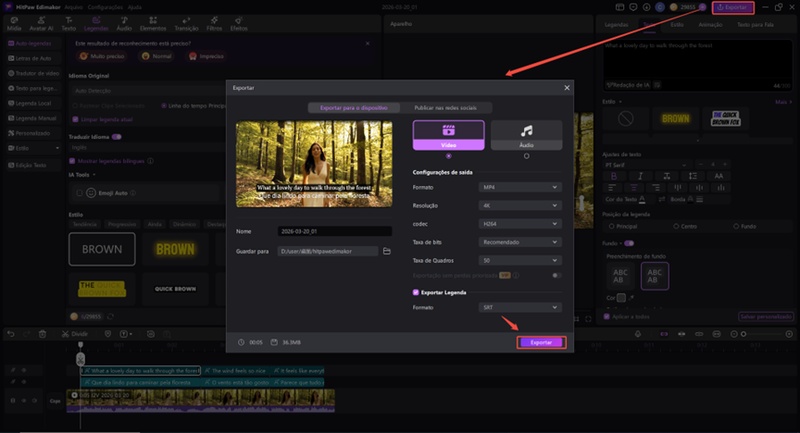The width and height of the screenshot is (800, 433).
Task: Click the marker pin icon in timeline toolbar
Action: click(x=108, y=334)
